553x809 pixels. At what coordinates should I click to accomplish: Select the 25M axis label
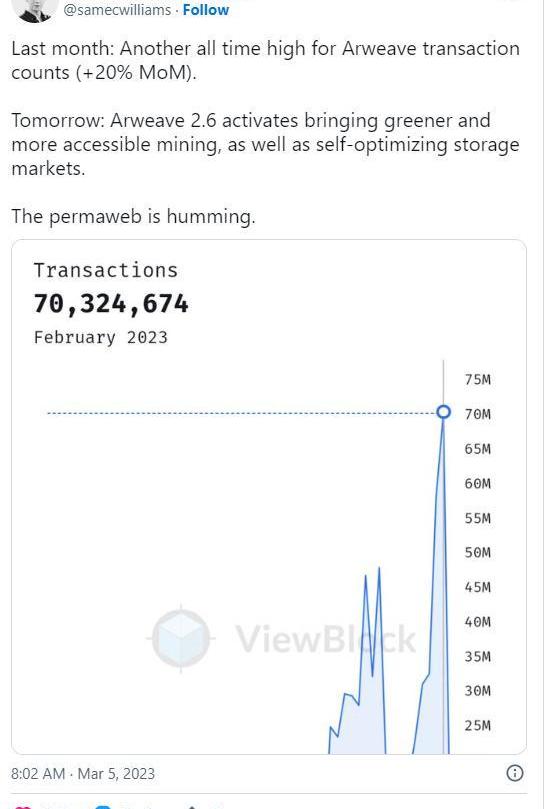coord(477,725)
